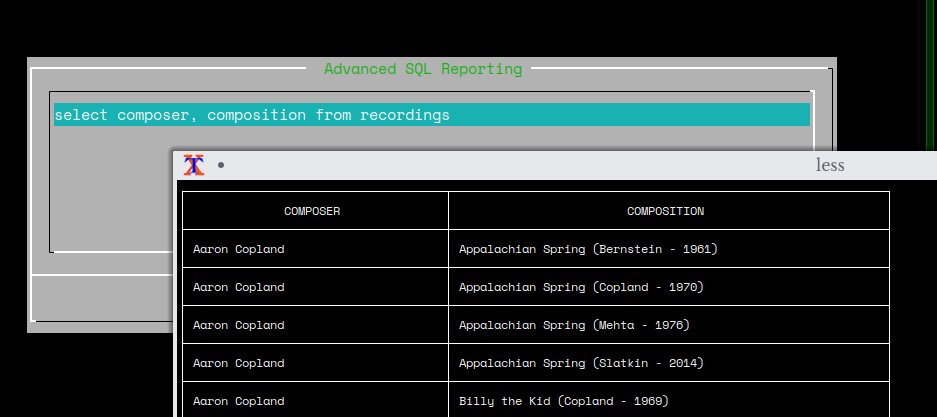Select Aaron Copland in the third row
Screen dimensions: 937x417
(x=238, y=325)
